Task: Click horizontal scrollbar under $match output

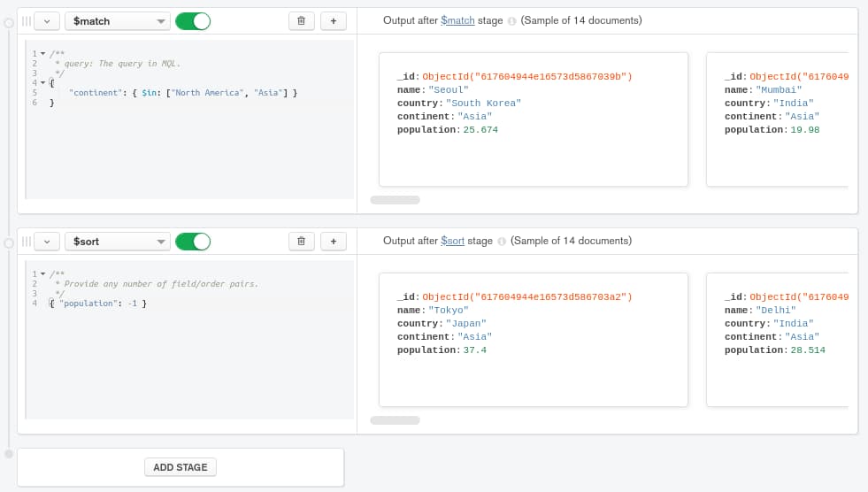Action: 395,200
